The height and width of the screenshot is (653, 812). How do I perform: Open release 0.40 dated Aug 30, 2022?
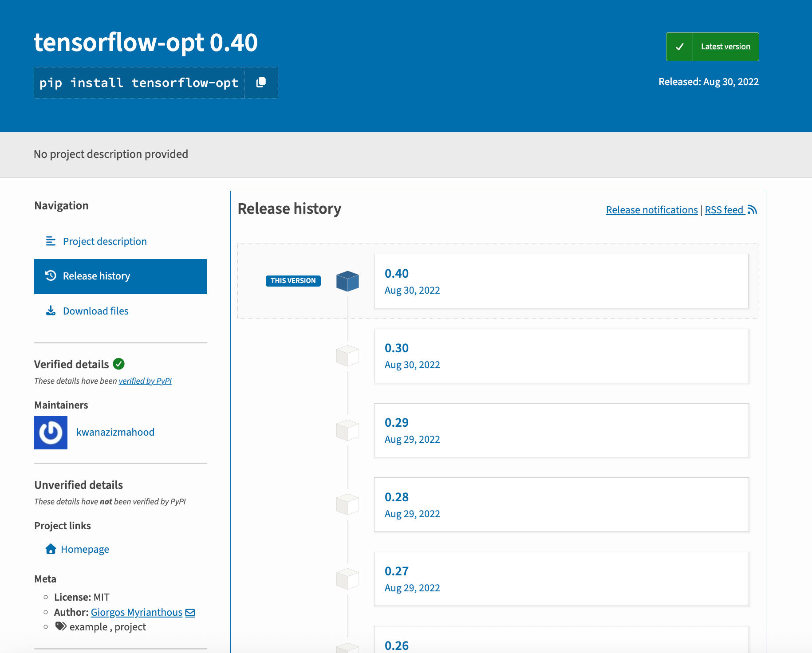[x=561, y=281]
